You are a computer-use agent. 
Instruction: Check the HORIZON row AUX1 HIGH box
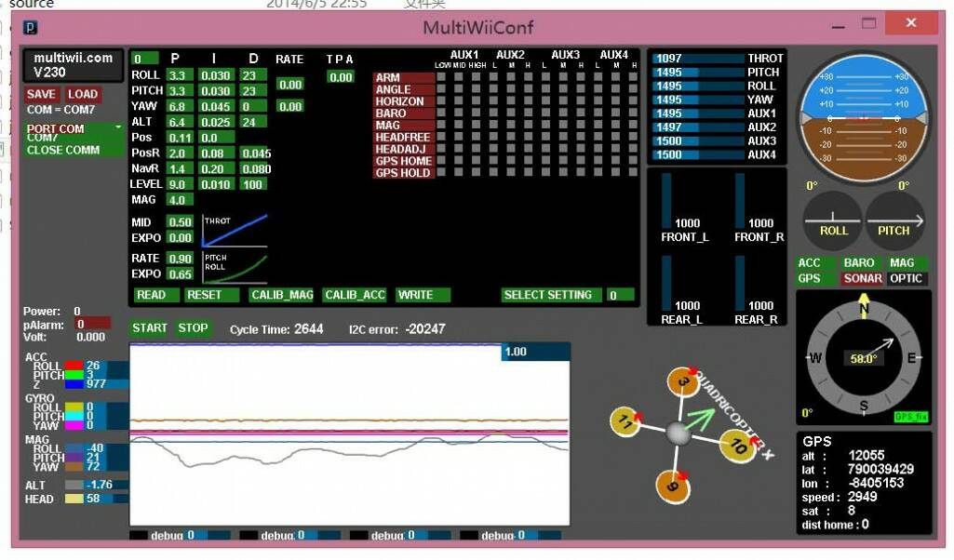pos(476,101)
